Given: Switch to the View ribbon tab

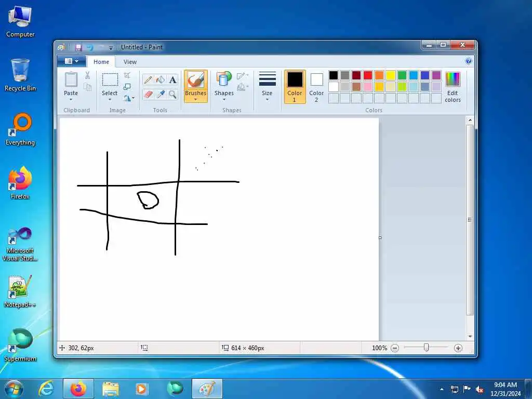Looking at the screenshot, I should (130, 62).
